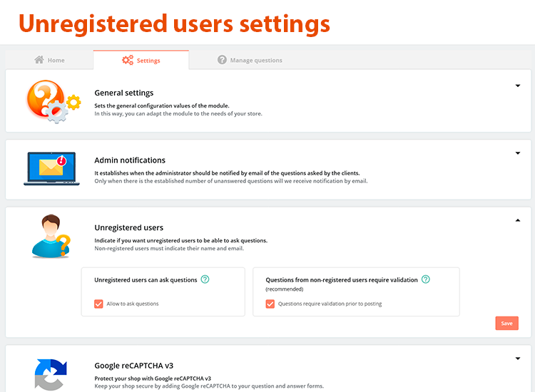Click the Home house icon
This screenshot has width=535, height=392.
39,60
